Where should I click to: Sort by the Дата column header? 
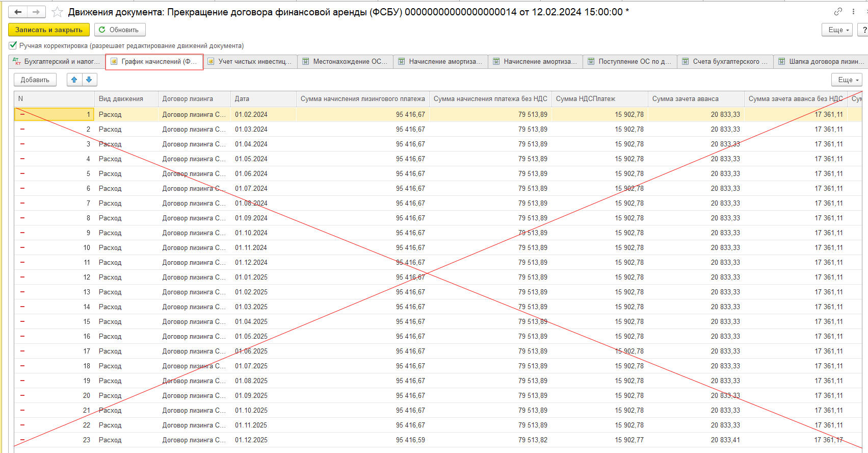tap(262, 99)
